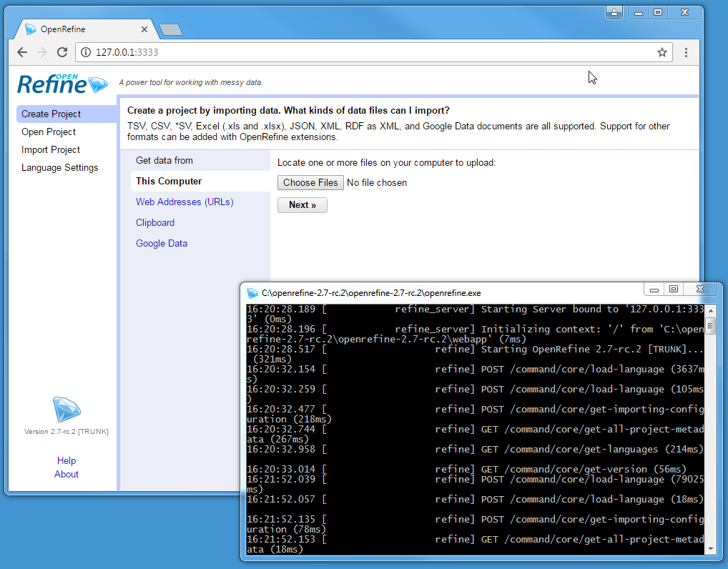Screen dimensions: 728x569
Task: Select Google Data as data source
Action: [159, 243]
